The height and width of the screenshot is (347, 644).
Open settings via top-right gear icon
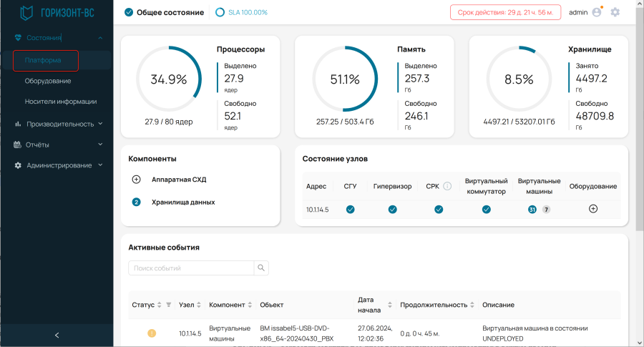tap(615, 12)
